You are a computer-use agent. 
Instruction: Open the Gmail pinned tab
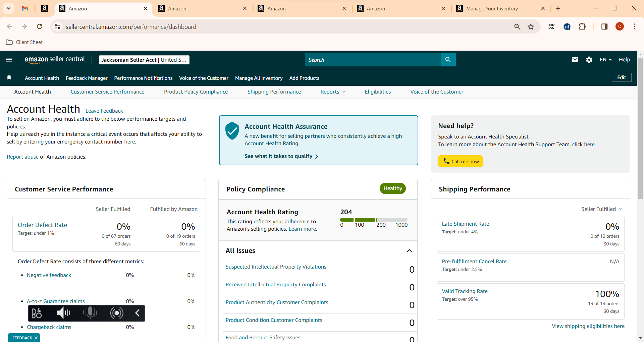(x=25, y=8)
